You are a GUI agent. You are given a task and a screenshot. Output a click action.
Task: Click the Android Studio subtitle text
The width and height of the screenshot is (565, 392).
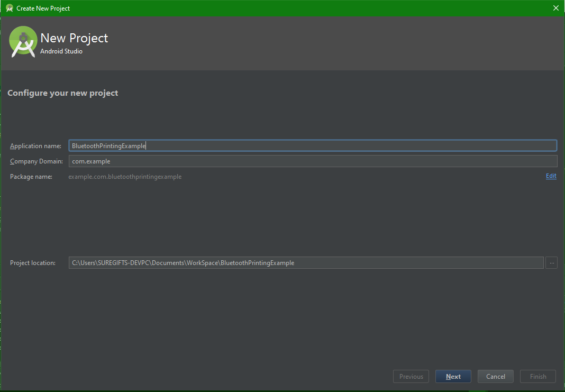(x=61, y=51)
